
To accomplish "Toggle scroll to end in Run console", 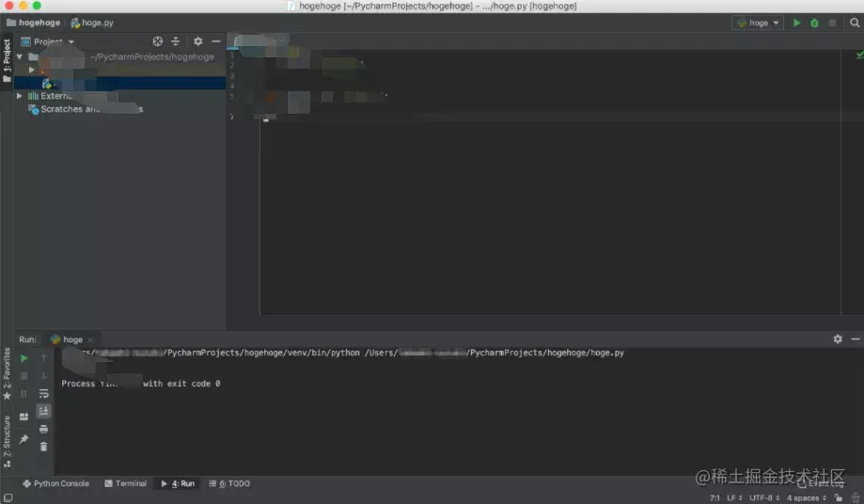I will coord(43,411).
